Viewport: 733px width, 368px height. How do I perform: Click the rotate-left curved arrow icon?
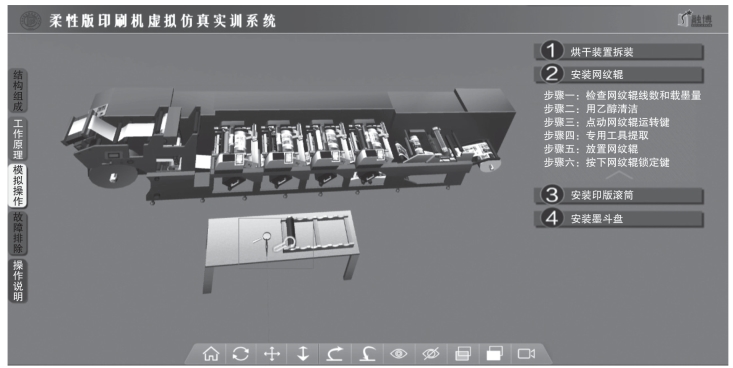click(x=367, y=354)
